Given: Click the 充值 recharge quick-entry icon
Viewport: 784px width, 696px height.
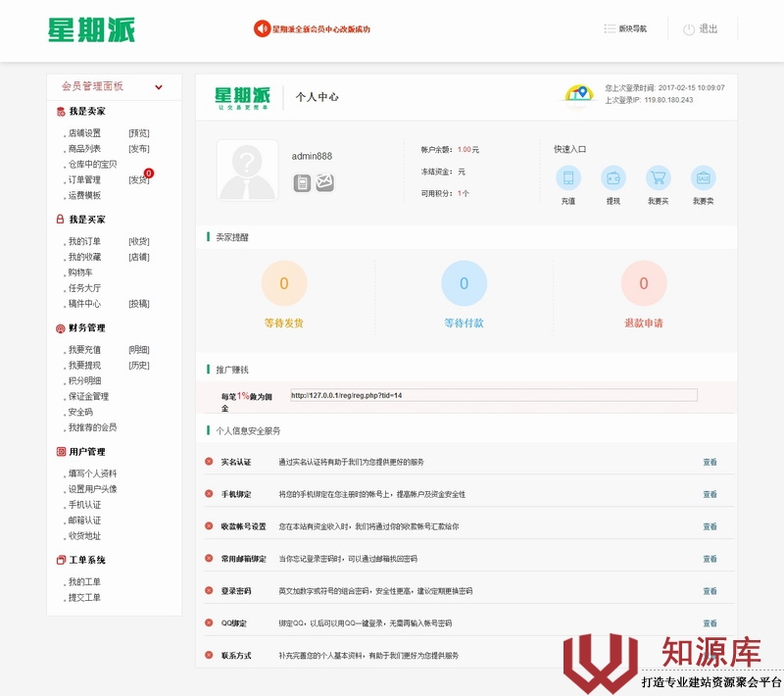Looking at the screenshot, I should click(568, 178).
